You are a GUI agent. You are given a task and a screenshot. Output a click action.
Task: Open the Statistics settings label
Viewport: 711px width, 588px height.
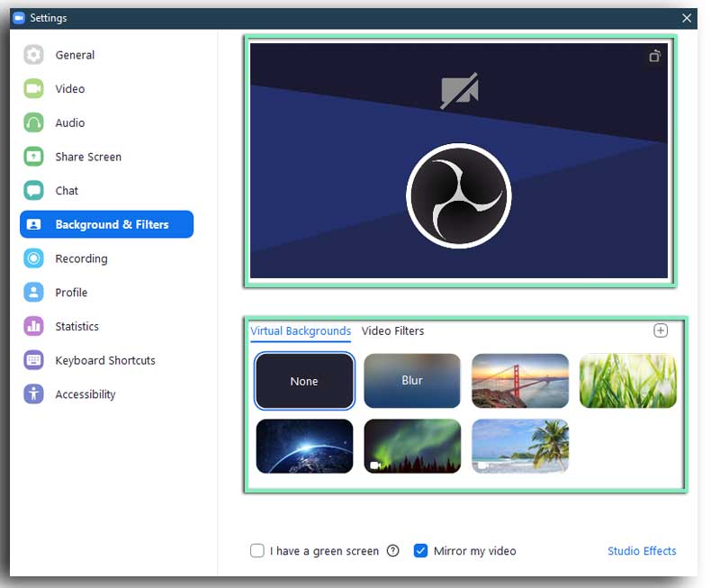coord(76,326)
